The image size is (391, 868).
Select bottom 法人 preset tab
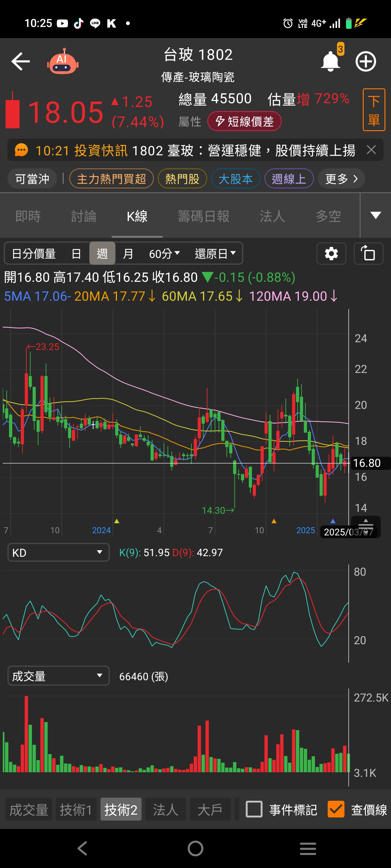pyautogui.click(x=166, y=809)
